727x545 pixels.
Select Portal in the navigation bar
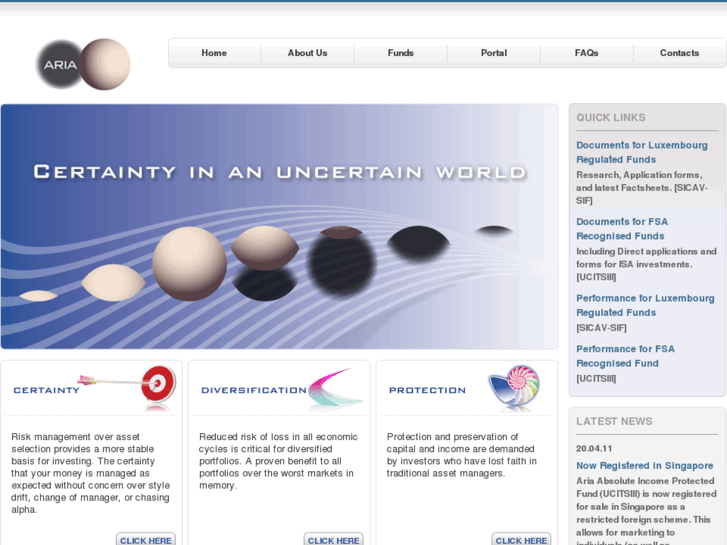pos(494,53)
